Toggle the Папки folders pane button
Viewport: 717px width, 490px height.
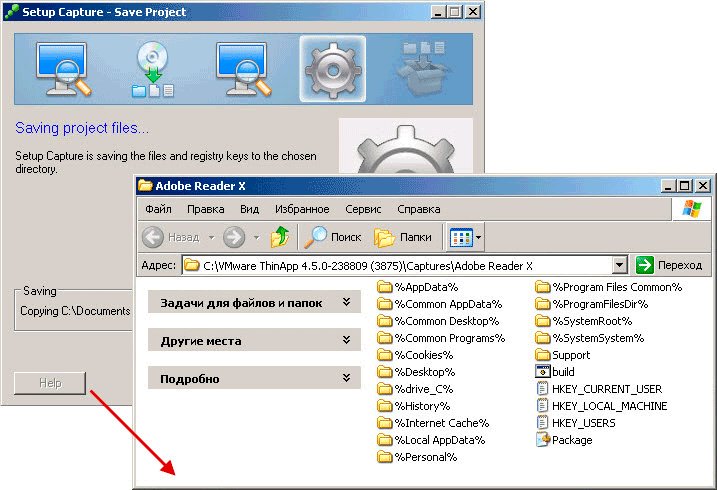pyautogui.click(x=402, y=237)
